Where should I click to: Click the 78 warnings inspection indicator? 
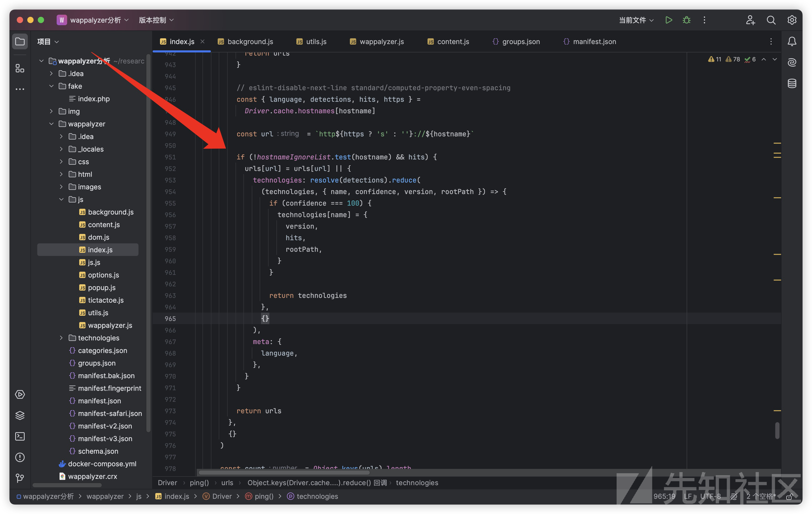coord(733,59)
